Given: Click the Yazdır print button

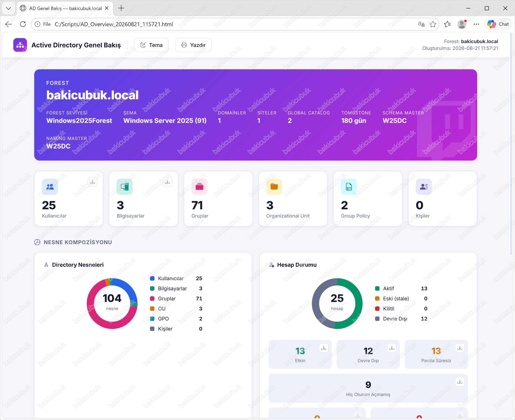Looking at the screenshot, I should pos(193,45).
